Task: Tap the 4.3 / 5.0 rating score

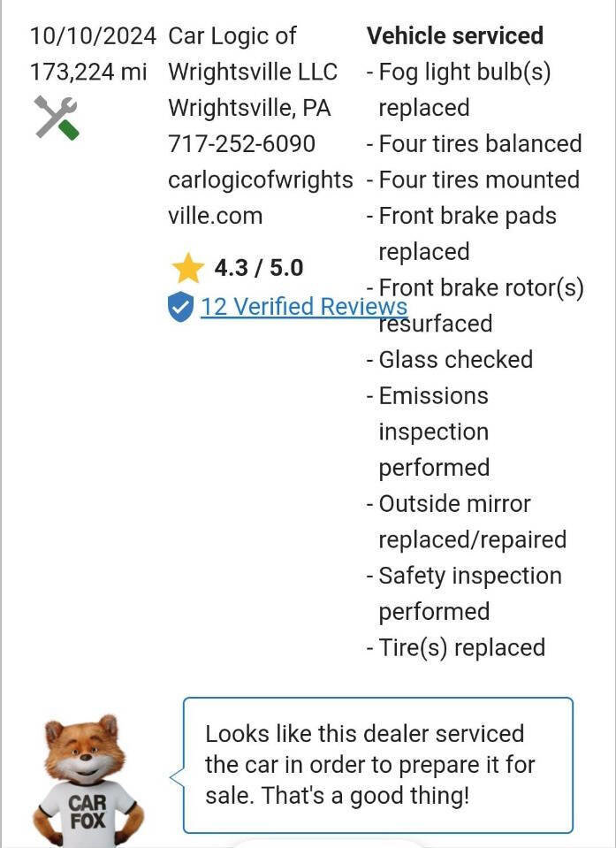Action: tap(258, 268)
